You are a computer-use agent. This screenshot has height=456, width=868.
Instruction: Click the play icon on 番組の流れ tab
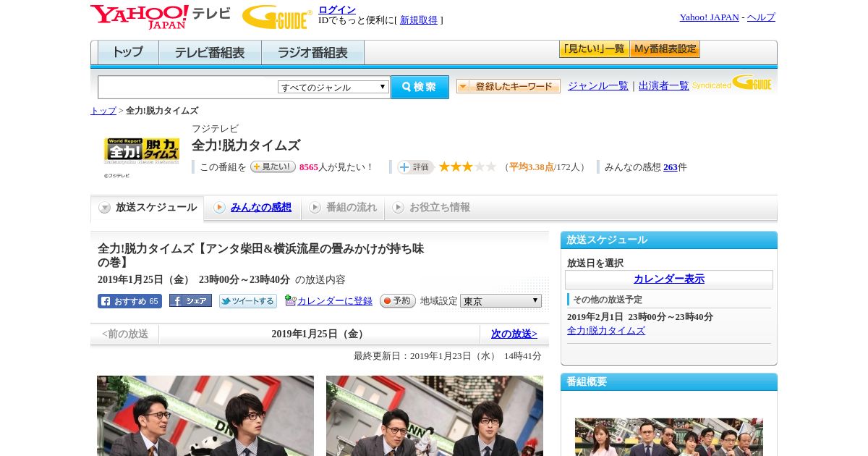pos(315,208)
